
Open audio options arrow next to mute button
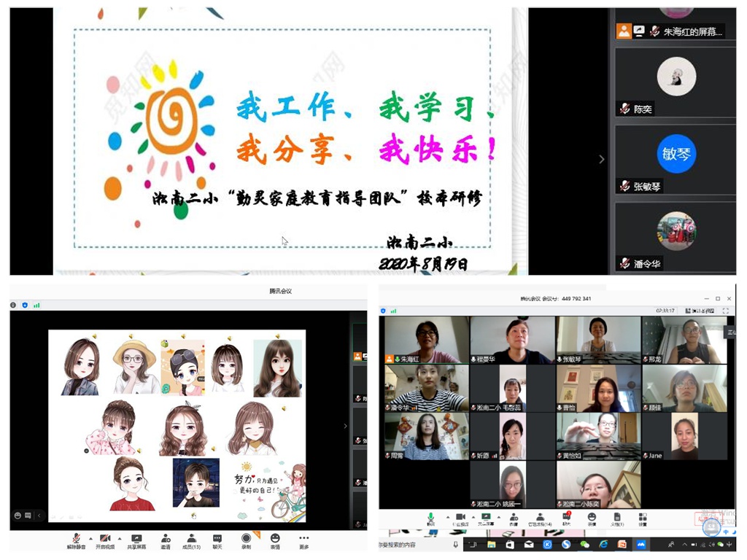coord(89,539)
